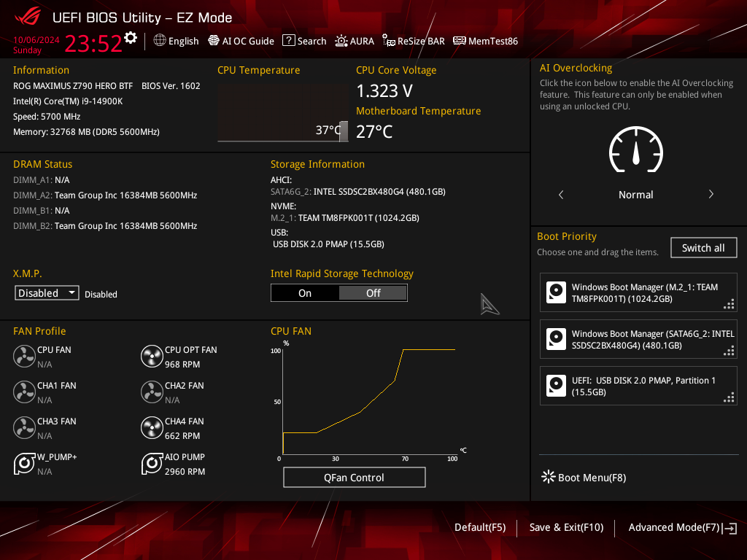Open the date and time settings gear
The width and height of the screenshot is (747, 560).
click(x=131, y=38)
